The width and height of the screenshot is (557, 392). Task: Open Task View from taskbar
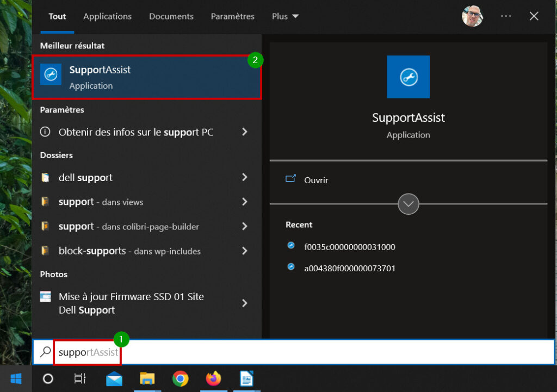(80, 379)
